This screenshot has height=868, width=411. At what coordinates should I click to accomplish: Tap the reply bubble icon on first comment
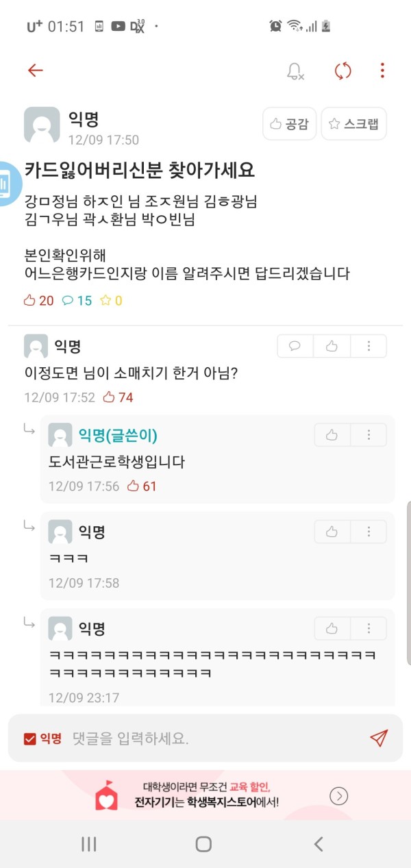(295, 346)
